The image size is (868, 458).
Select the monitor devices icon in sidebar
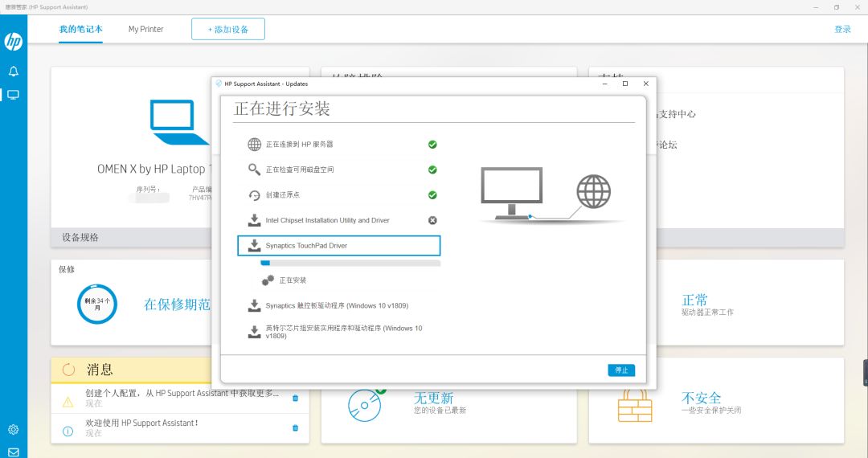click(x=14, y=95)
